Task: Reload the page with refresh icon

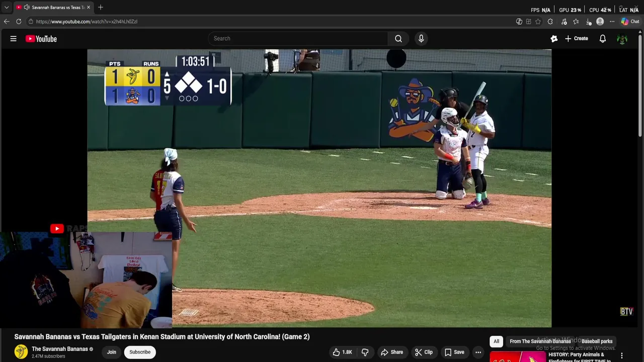Action: 19,22
